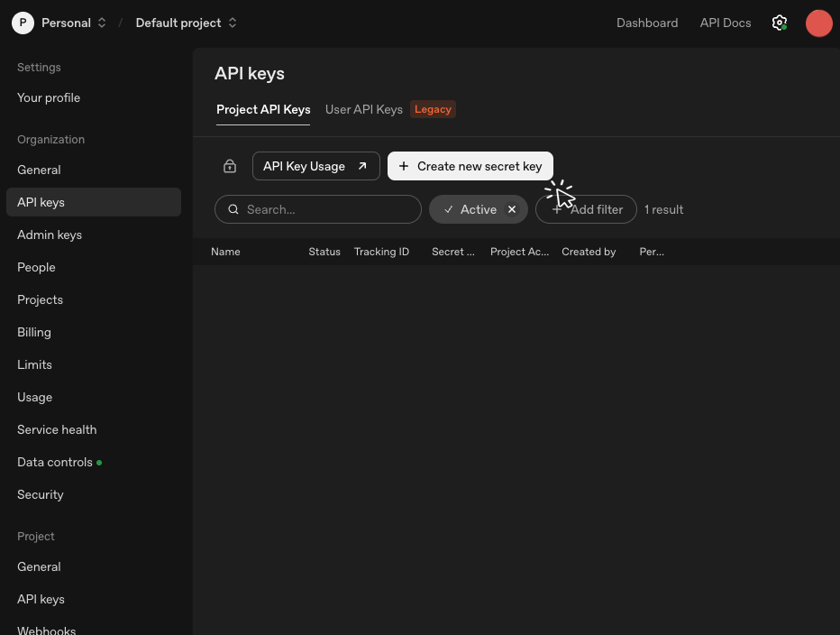840x635 pixels.
Task: Open the Default project switcher dropdown
Action: click(x=186, y=23)
